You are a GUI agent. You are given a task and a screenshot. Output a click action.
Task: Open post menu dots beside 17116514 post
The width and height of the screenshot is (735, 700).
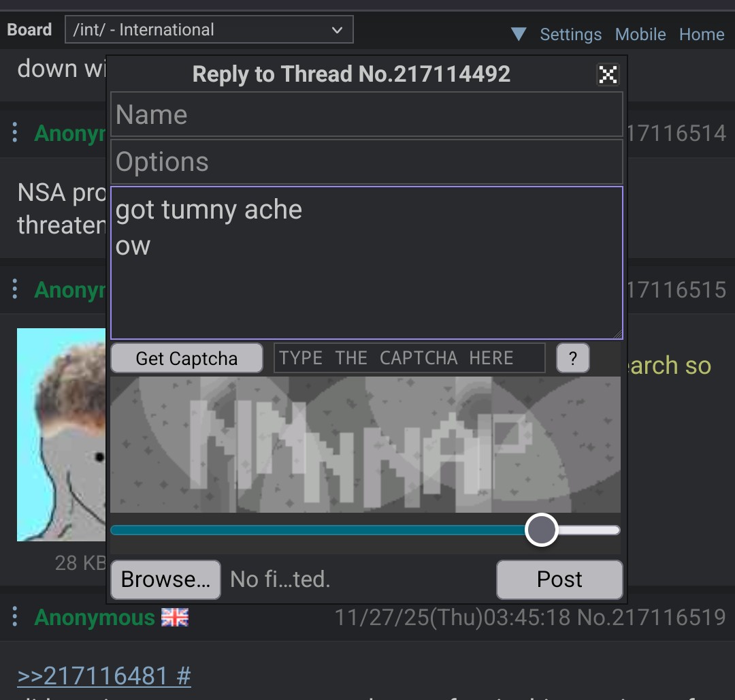(15, 132)
